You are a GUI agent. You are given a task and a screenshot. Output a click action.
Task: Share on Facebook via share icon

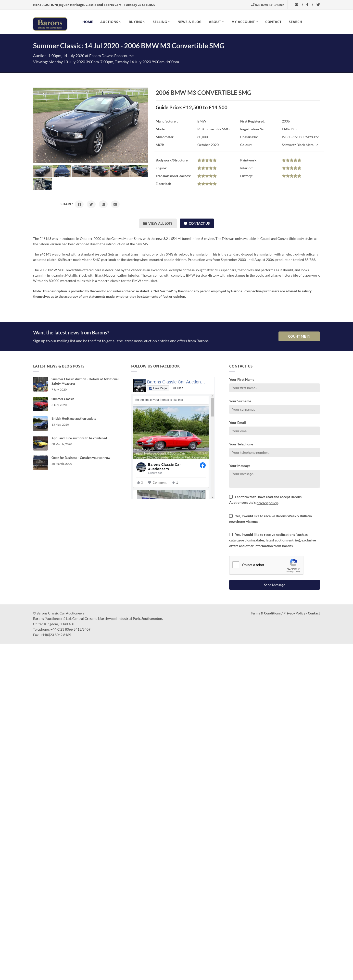[x=79, y=204]
